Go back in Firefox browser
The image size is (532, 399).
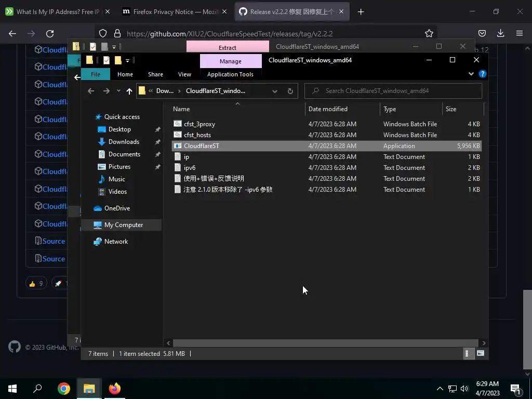12,34
